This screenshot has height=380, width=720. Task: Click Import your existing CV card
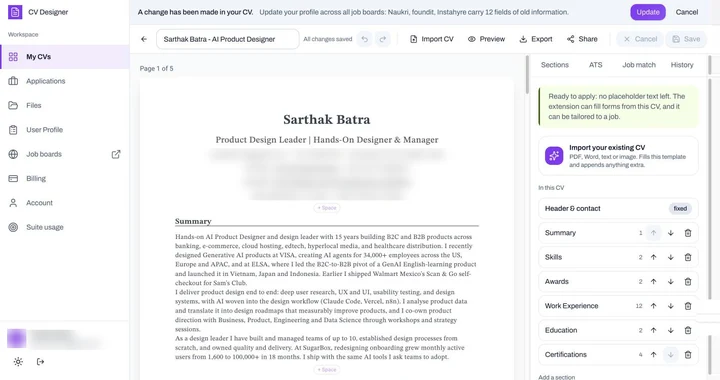(x=619, y=156)
